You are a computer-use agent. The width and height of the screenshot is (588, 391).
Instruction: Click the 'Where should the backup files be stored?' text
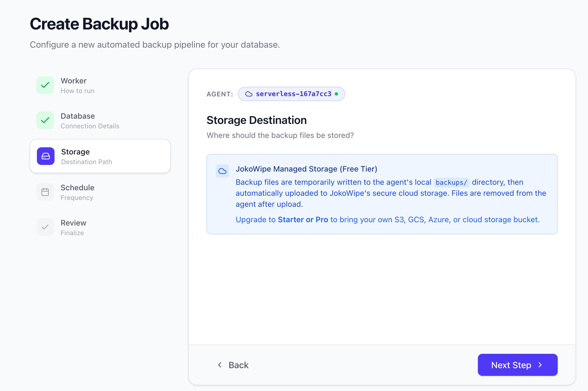click(x=280, y=135)
